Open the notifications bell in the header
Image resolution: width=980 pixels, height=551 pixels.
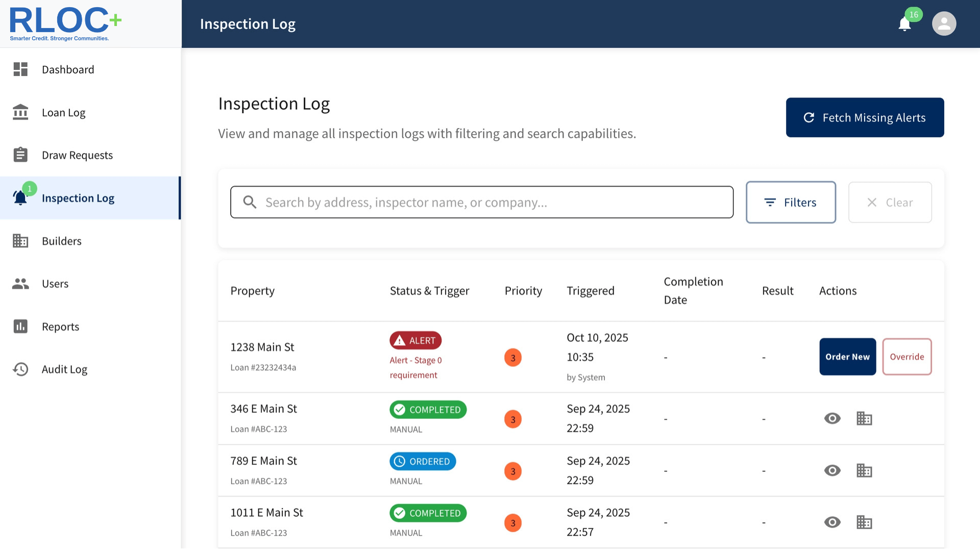point(904,24)
